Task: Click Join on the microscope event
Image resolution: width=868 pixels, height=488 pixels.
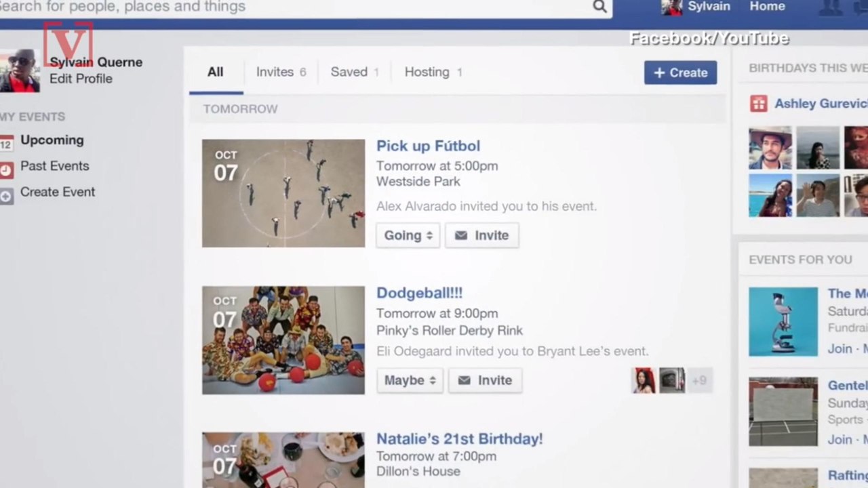Action: pyautogui.click(x=840, y=348)
